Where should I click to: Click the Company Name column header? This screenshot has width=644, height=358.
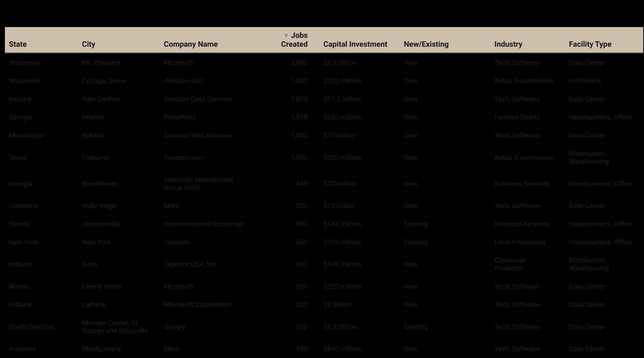(x=191, y=44)
